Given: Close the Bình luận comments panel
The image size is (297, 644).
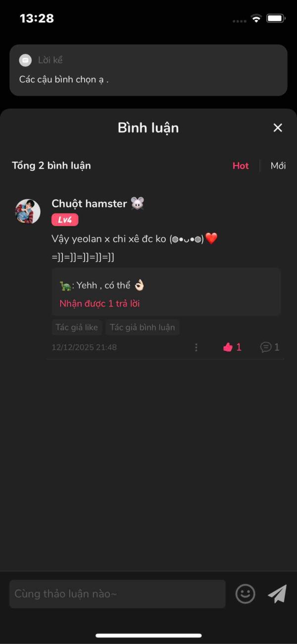Looking at the screenshot, I should coord(278,128).
